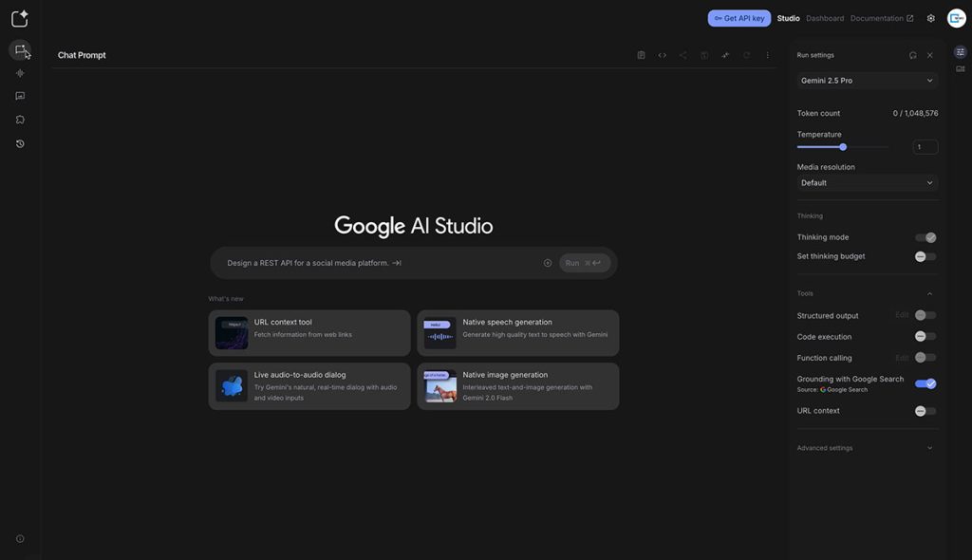Enable the Code execution toggle
The image size is (972, 560).
pos(925,337)
